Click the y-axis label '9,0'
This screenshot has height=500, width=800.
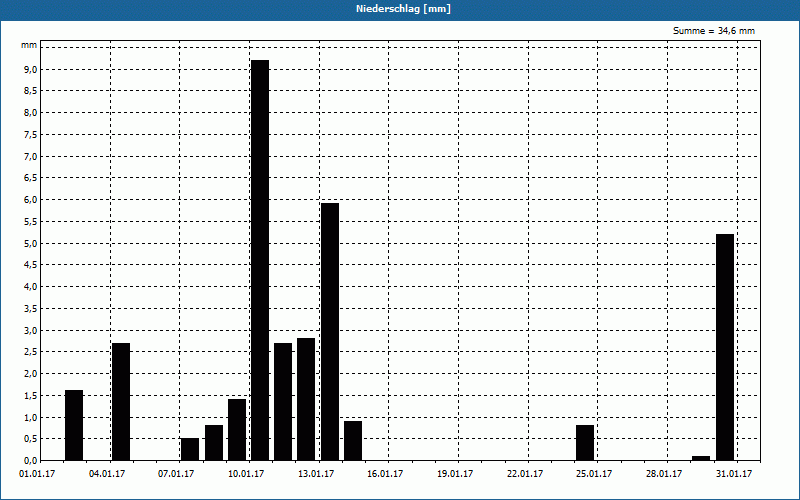(x=31, y=69)
